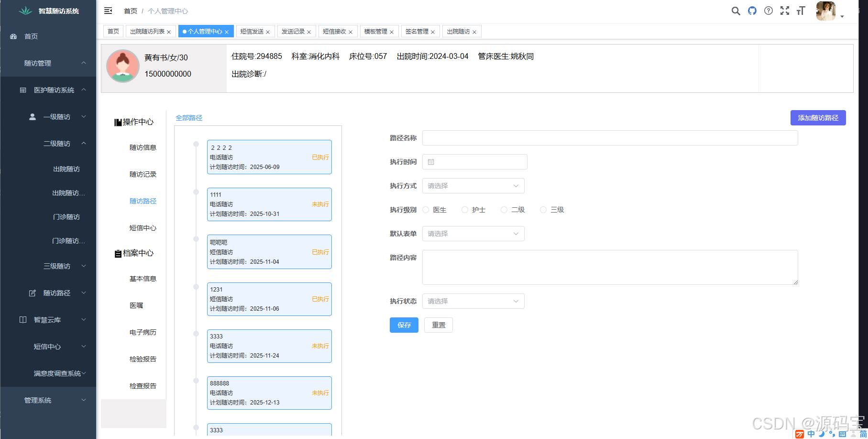868x439 pixels.
Task: Click the 全部路径 link
Action: (189, 118)
